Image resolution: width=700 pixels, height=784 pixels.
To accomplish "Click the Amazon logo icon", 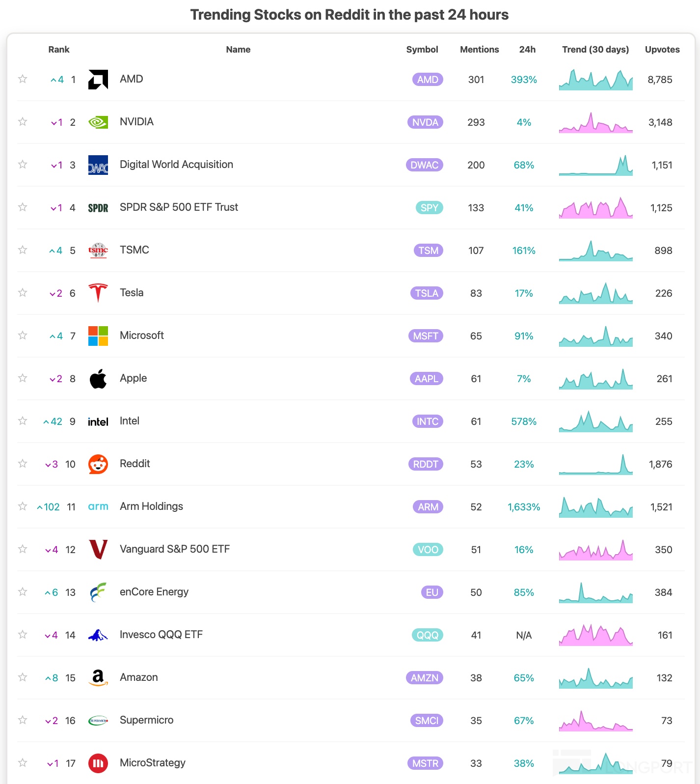I will click(98, 678).
